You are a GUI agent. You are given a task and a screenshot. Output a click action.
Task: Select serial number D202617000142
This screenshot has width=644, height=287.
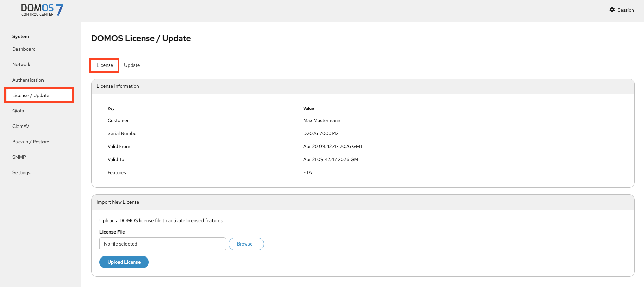click(321, 133)
